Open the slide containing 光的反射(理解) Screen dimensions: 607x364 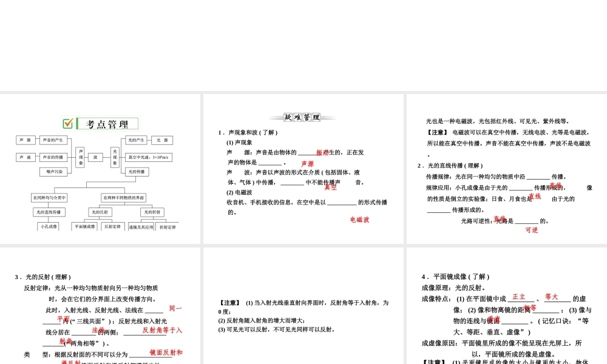[x=100, y=306]
